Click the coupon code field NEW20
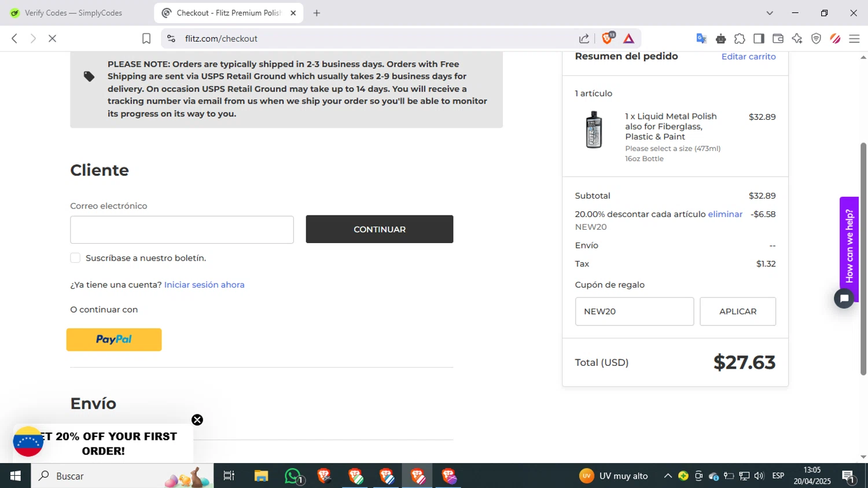Viewport: 868px width, 488px height. tap(634, 311)
